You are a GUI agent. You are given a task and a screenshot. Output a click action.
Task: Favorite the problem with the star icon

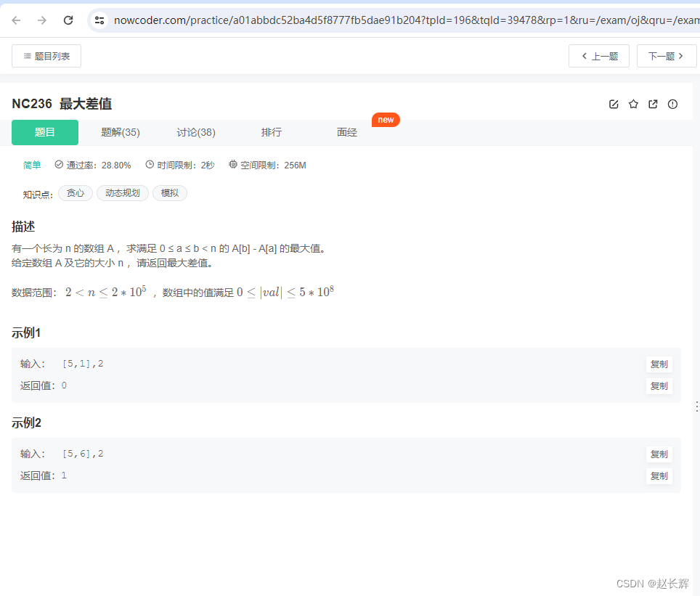pos(633,104)
